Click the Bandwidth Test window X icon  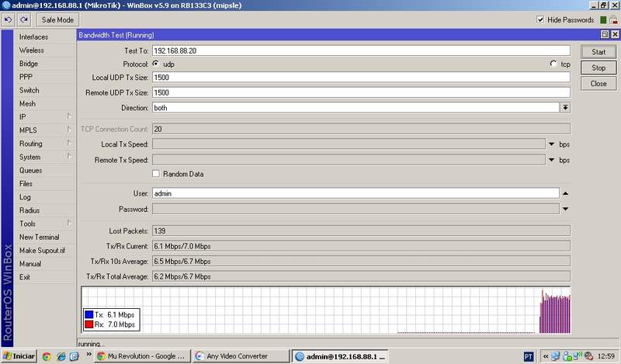click(x=615, y=34)
